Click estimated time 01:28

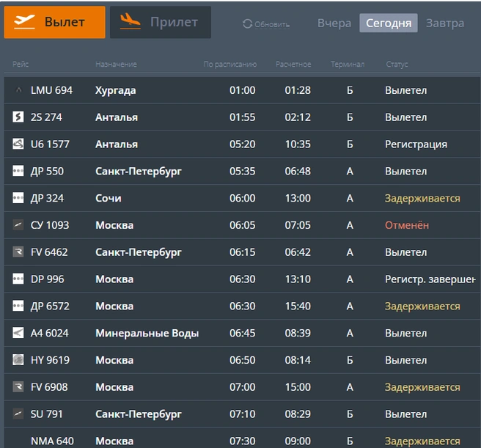(x=298, y=90)
